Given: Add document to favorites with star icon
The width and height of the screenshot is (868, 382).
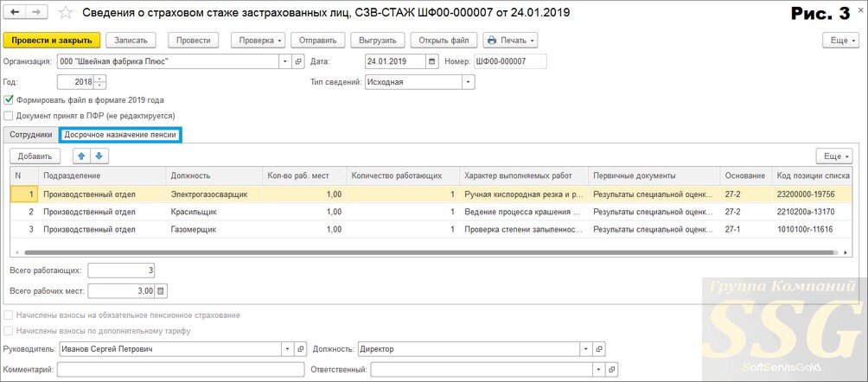Looking at the screenshot, I should [x=66, y=13].
